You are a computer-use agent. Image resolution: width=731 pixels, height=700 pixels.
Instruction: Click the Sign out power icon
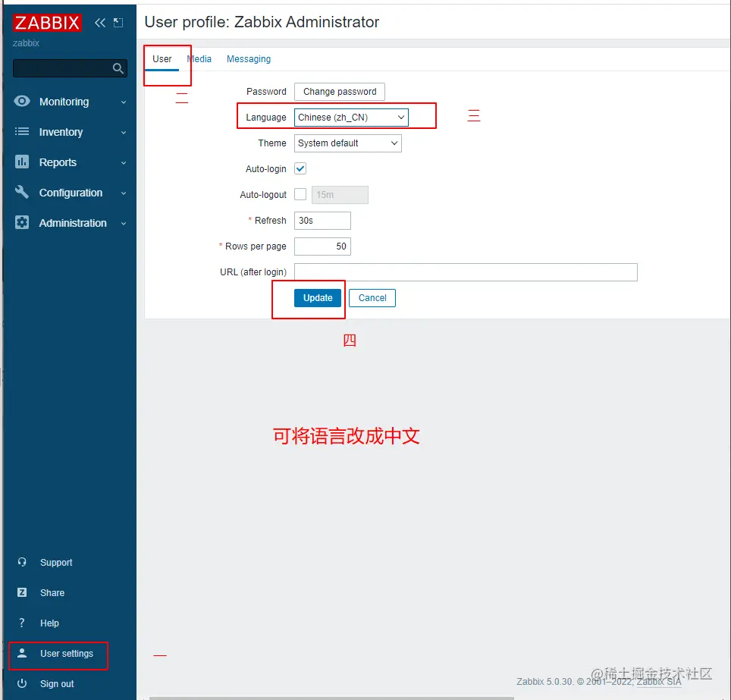[22, 683]
